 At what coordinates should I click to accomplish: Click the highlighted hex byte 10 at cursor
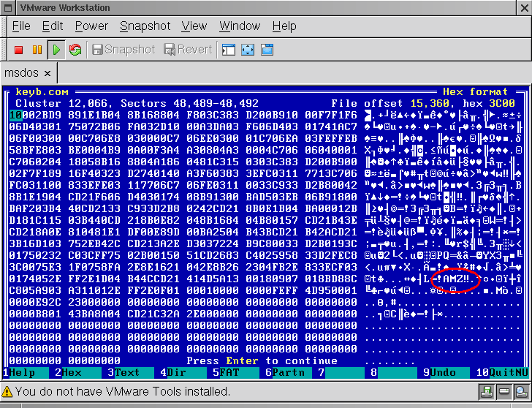pos(15,115)
